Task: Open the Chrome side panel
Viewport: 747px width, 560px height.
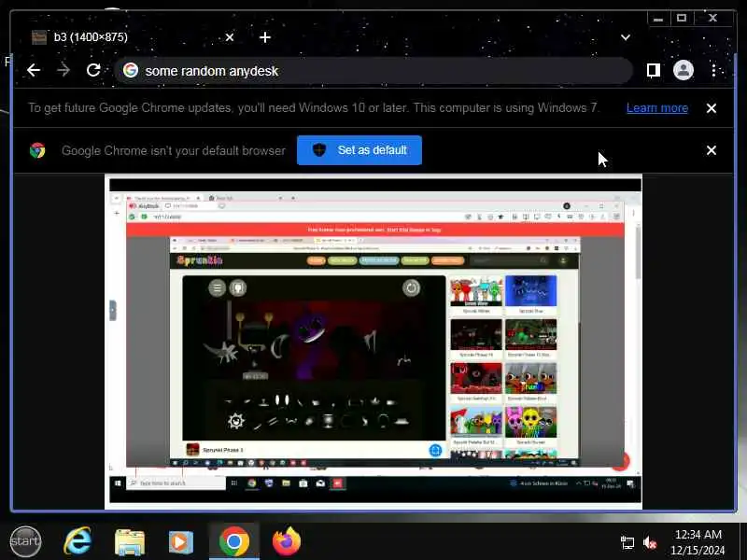Action: click(x=653, y=71)
